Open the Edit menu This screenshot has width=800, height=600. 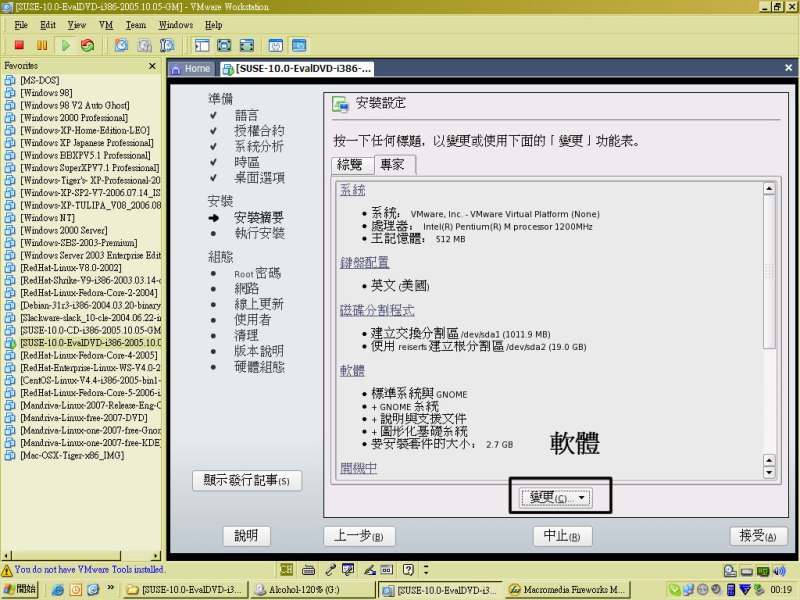tap(48, 25)
